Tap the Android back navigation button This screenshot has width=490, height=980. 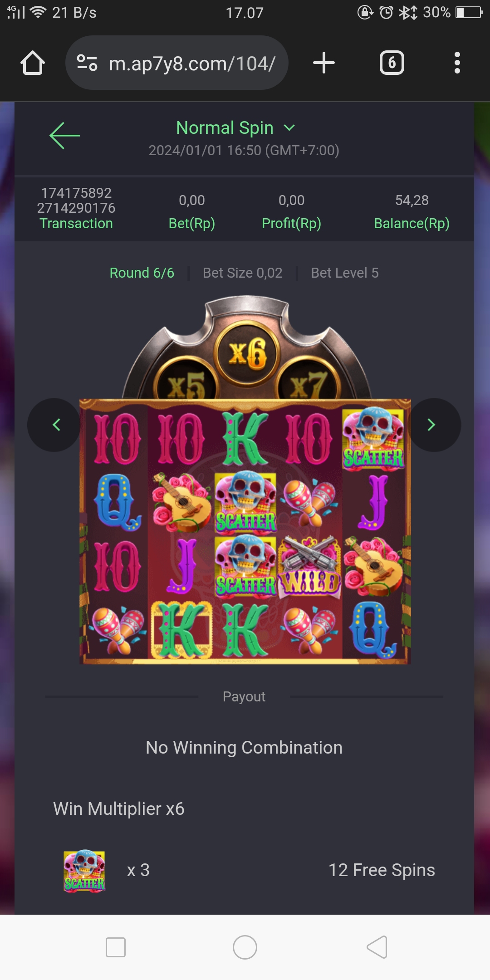tap(377, 947)
